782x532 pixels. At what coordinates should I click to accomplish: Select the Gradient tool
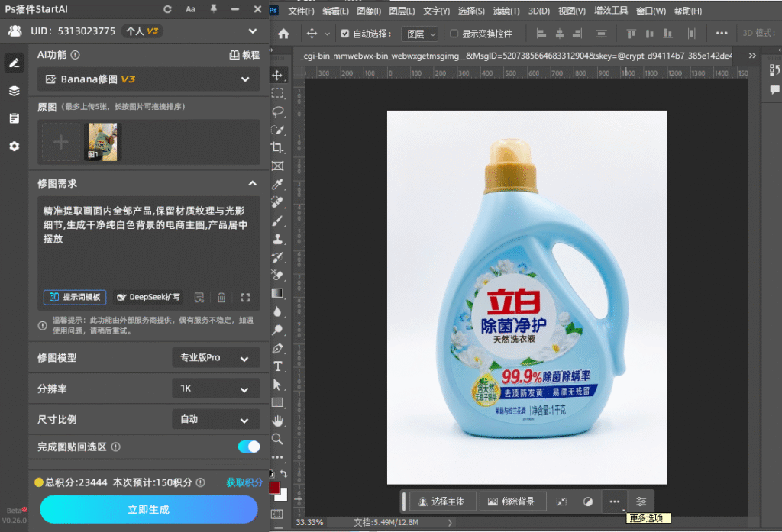click(277, 293)
